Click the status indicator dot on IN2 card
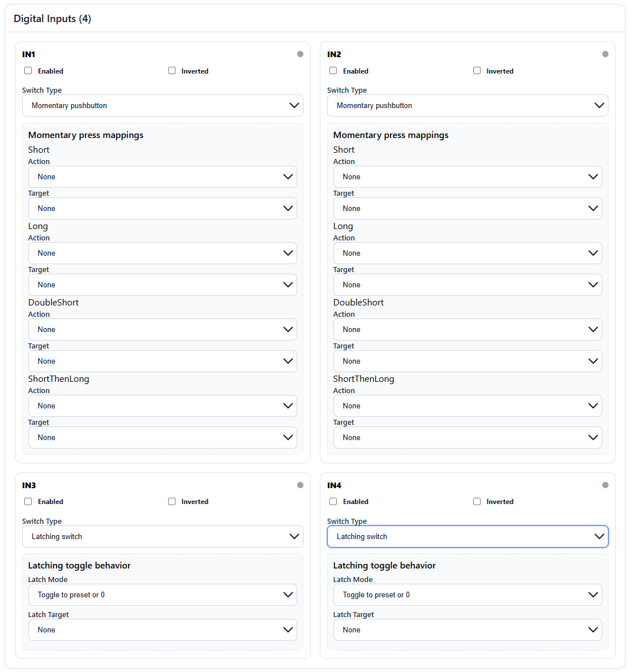The width and height of the screenshot is (630, 672). click(605, 54)
